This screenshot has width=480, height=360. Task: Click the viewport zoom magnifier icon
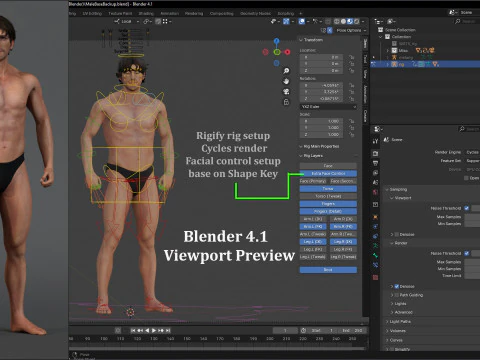286,71
